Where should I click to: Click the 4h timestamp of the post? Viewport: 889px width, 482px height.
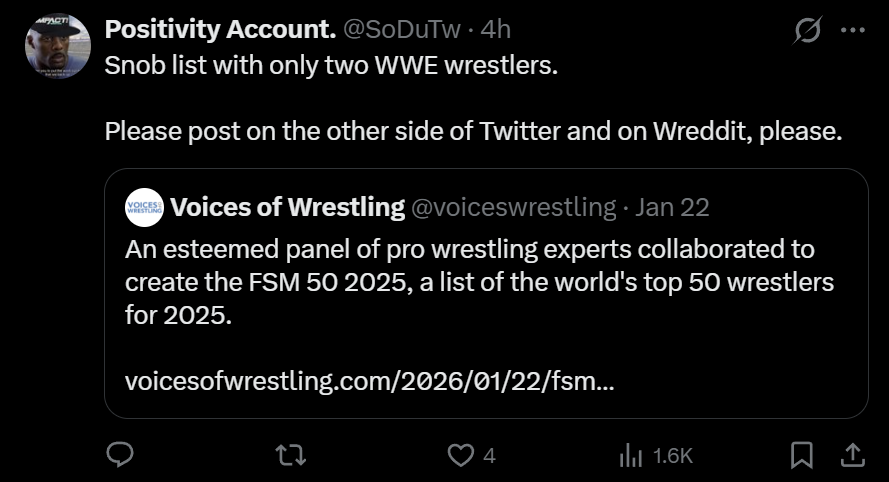point(496,30)
